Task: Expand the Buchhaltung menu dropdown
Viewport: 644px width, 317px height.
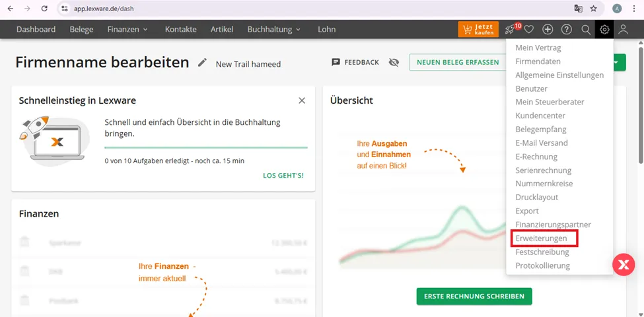Action: 274,30
